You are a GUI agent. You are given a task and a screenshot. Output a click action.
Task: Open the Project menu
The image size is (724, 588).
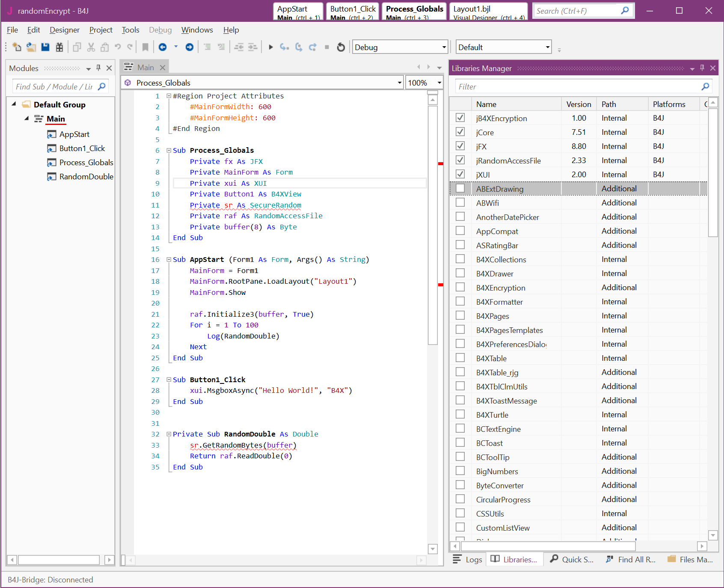pyautogui.click(x=101, y=30)
